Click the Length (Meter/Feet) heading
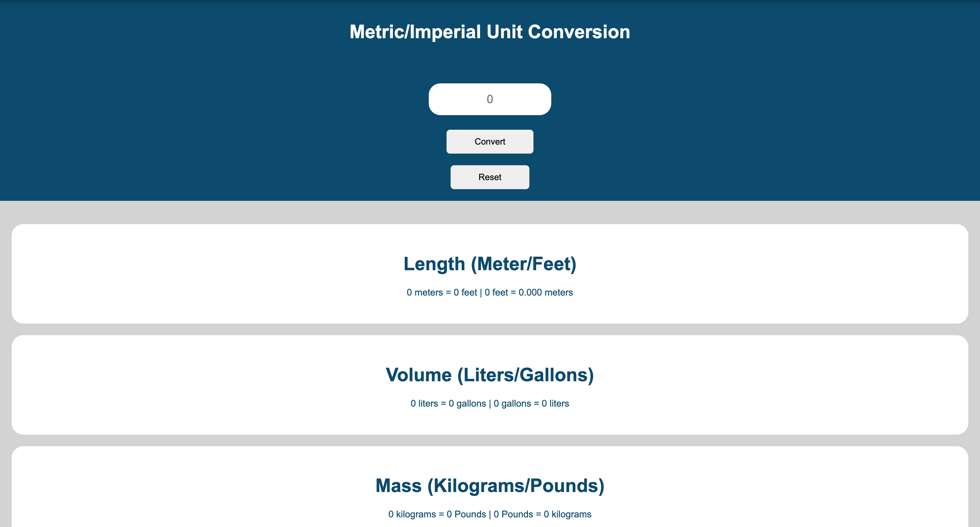980x527 pixels. [x=490, y=264]
